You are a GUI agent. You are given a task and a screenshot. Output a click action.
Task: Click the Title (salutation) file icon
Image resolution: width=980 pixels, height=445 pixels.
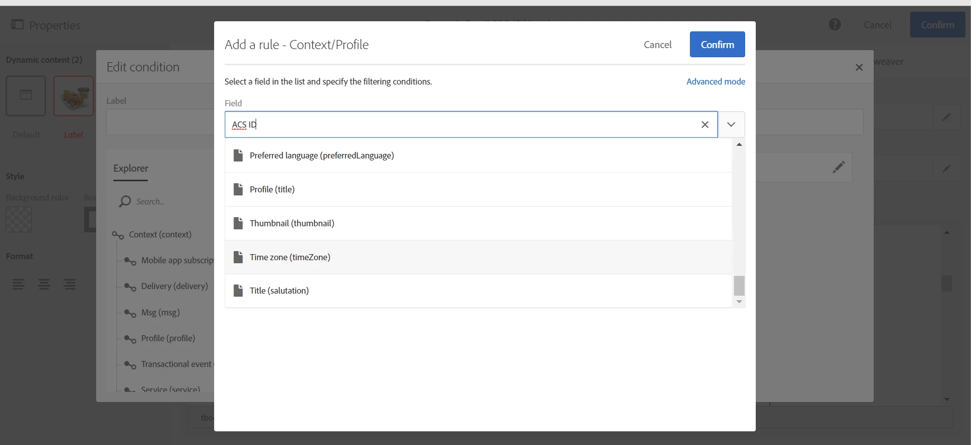[238, 291]
